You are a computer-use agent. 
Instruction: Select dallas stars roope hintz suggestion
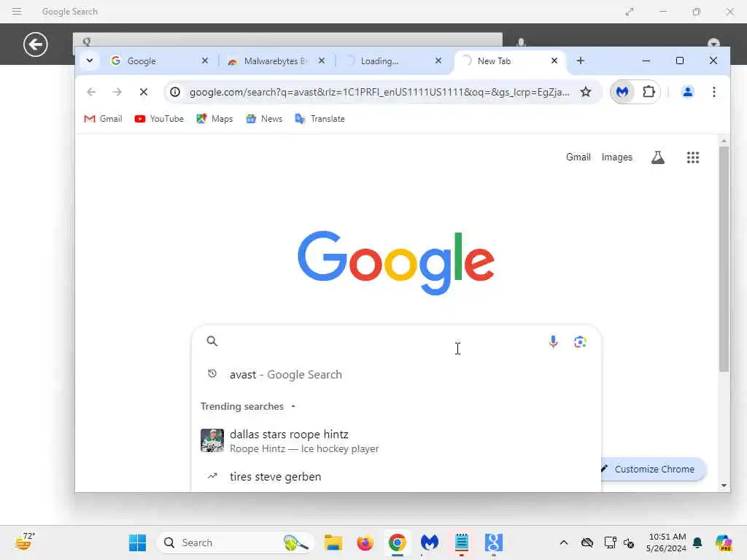coord(396,441)
